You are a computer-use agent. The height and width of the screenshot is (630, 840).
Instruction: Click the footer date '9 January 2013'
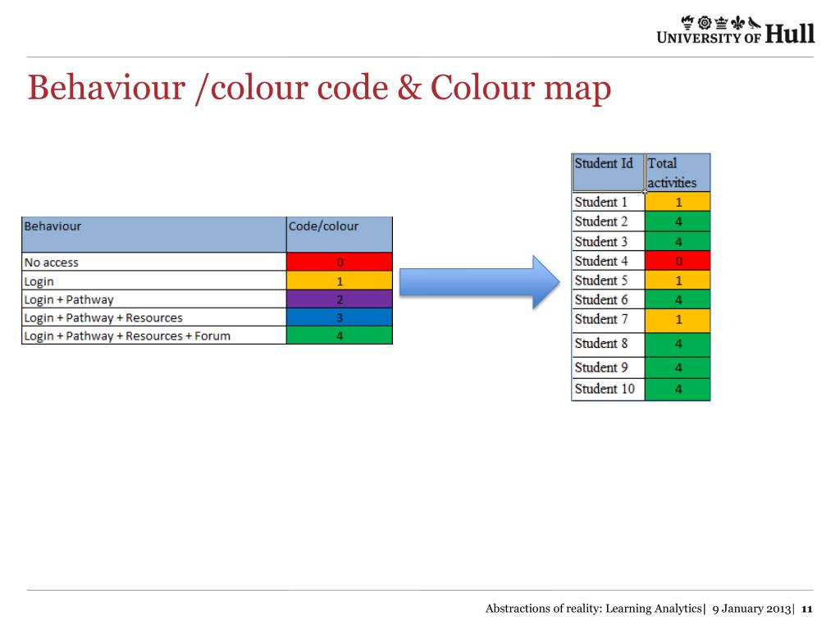(x=751, y=609)
